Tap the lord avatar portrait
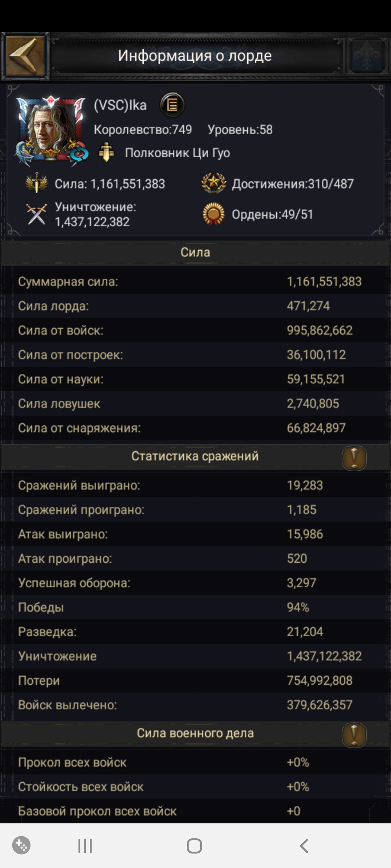This screenshot has width=391, height=868. coord(50,129)
